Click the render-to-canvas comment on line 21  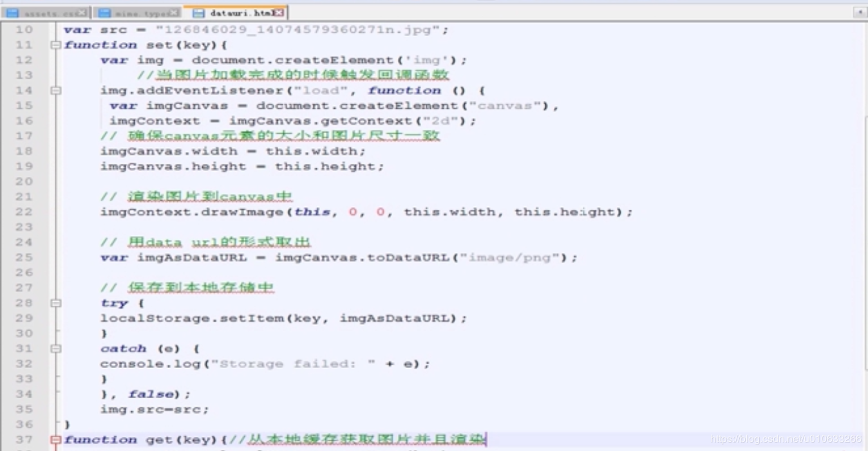click(x=197, y=197)
